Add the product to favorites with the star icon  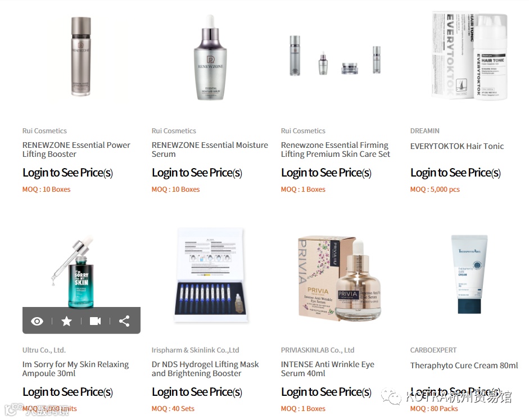click(x=66, y=321)
